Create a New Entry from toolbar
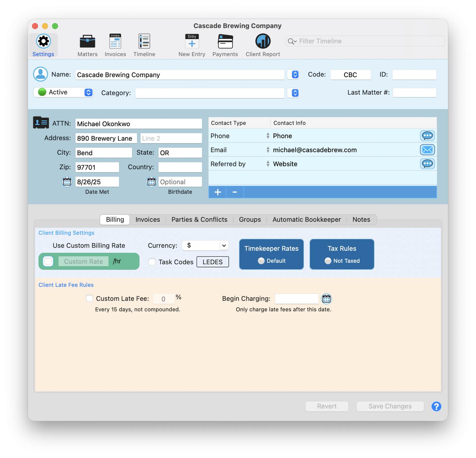 (192, 41)
